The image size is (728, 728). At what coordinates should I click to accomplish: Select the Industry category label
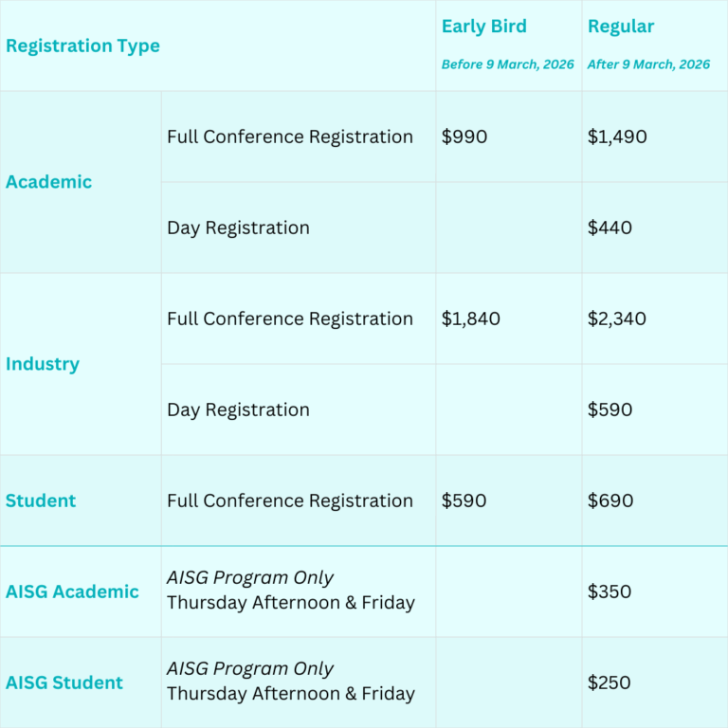point(43,364)
